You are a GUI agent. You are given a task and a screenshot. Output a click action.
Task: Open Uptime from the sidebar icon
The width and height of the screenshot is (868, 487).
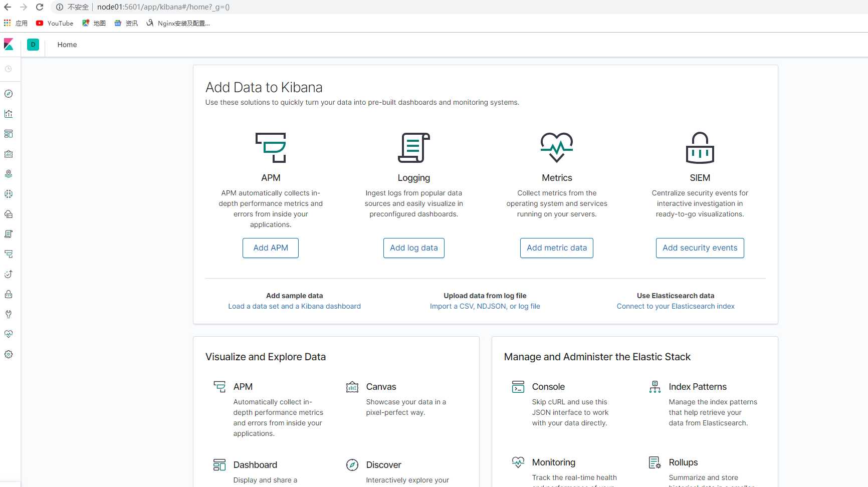[x=9, y=274]
